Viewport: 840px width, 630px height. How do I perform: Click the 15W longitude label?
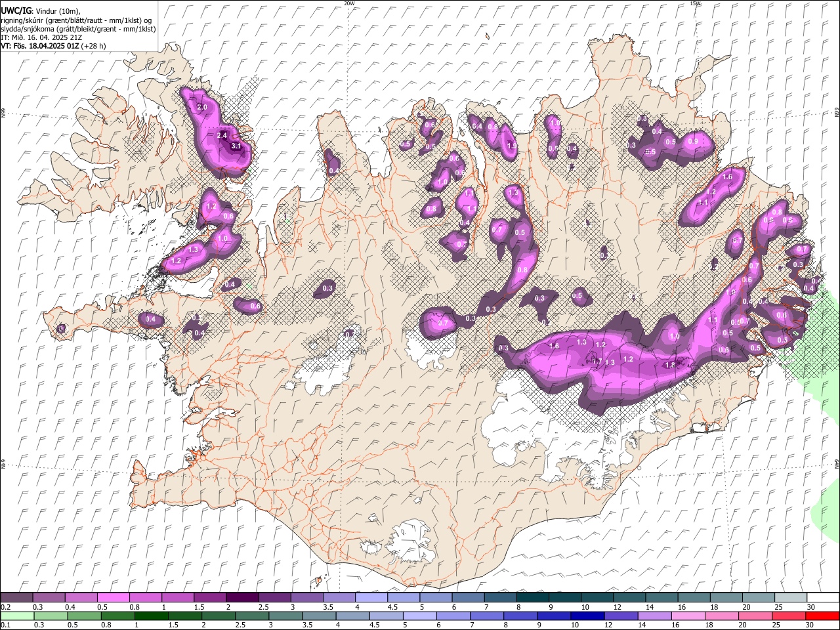(x=695, y=3)
